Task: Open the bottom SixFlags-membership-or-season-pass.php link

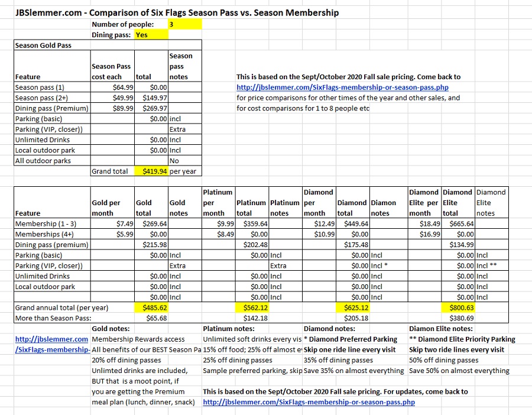Action: tap(309, 402)
